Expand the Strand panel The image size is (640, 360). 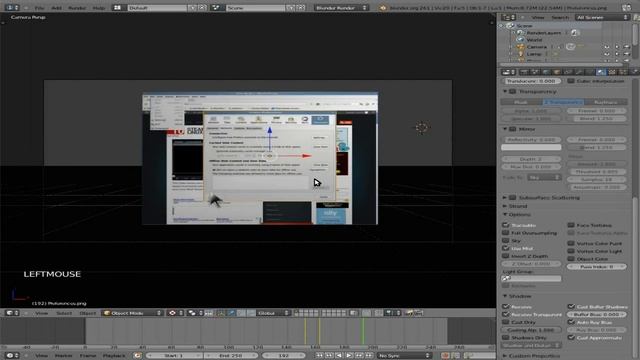pyautogui.click(x=505, y=206)
